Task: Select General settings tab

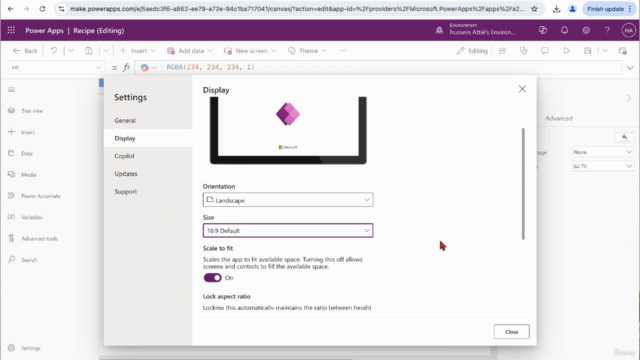Action: pos(148,120)
